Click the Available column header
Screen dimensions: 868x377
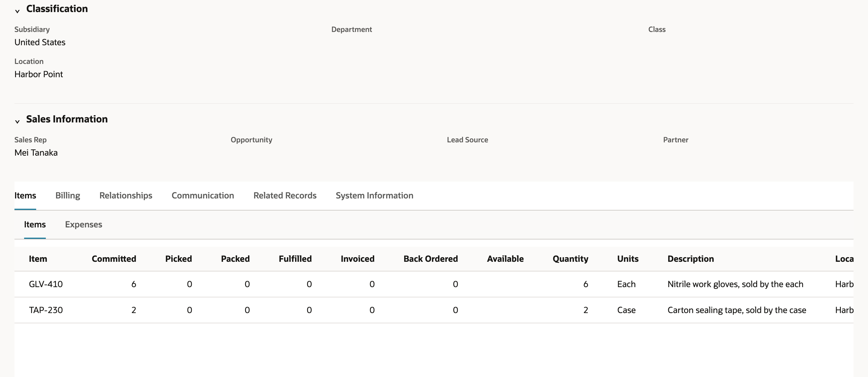[x=505, y=259]
